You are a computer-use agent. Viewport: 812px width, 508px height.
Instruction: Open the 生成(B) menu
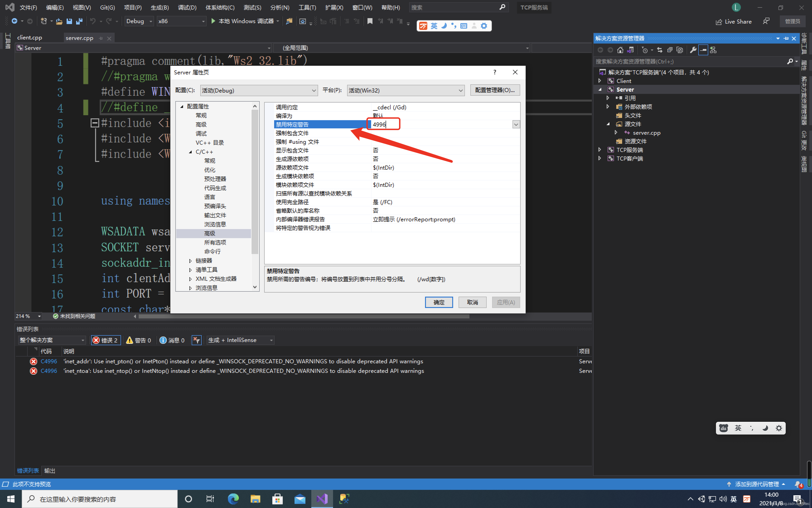[160, 7]
